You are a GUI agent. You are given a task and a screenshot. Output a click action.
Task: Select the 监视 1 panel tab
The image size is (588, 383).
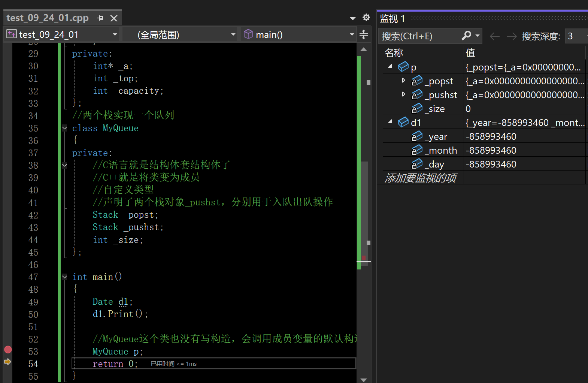click(392, 18)
